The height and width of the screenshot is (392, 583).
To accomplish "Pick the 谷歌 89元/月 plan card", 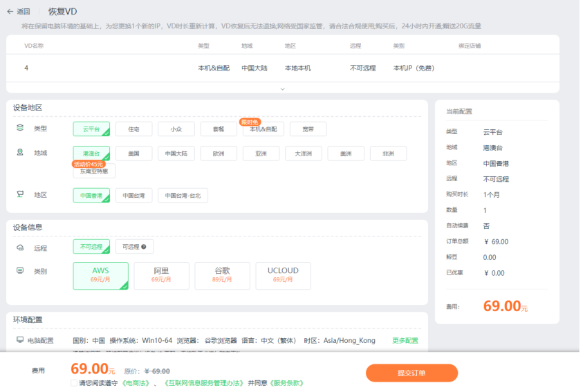I will coord(223,276).
